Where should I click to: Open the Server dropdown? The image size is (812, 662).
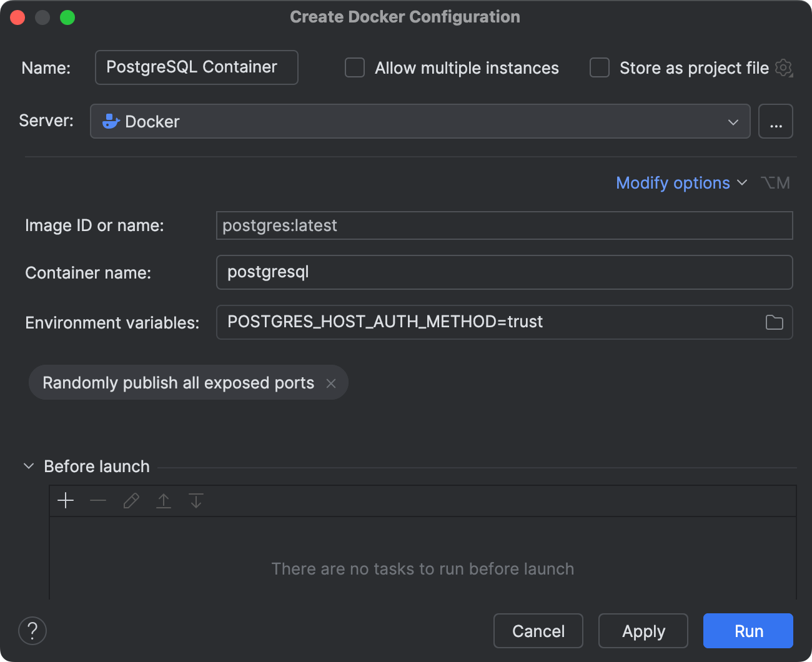(x=733, y=122)
